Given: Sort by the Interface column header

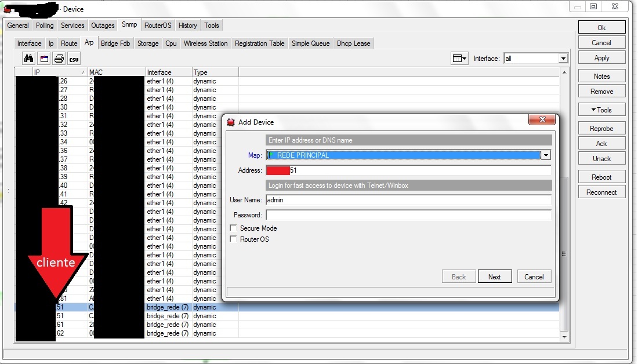Looking at the screenshot, I should point(169,72).
